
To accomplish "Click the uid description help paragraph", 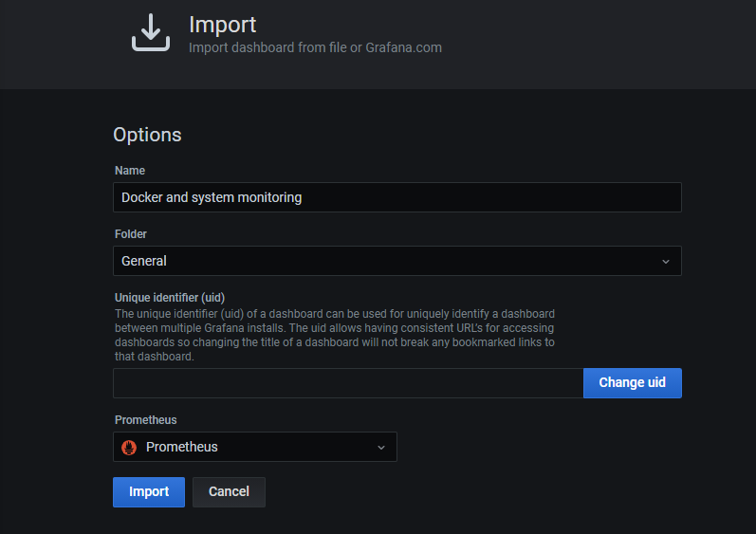I will (x=334, y=335).
